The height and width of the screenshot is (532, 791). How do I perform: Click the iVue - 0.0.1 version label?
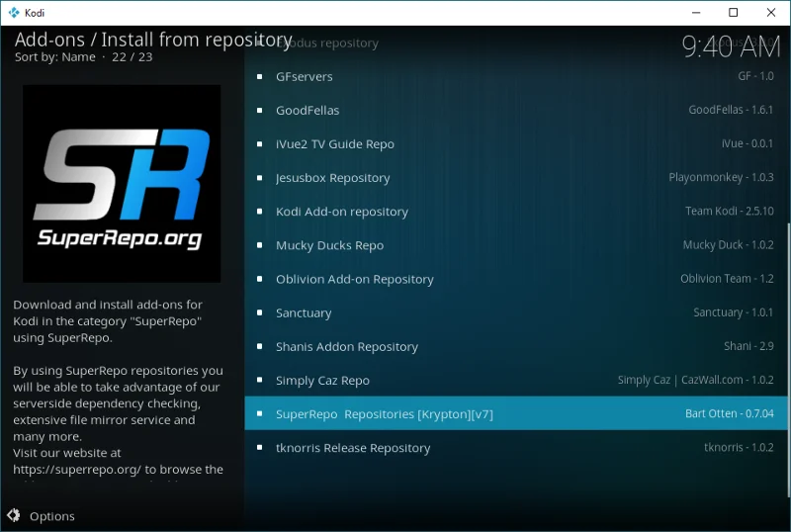pyautogui.click(x=747, y=143)
